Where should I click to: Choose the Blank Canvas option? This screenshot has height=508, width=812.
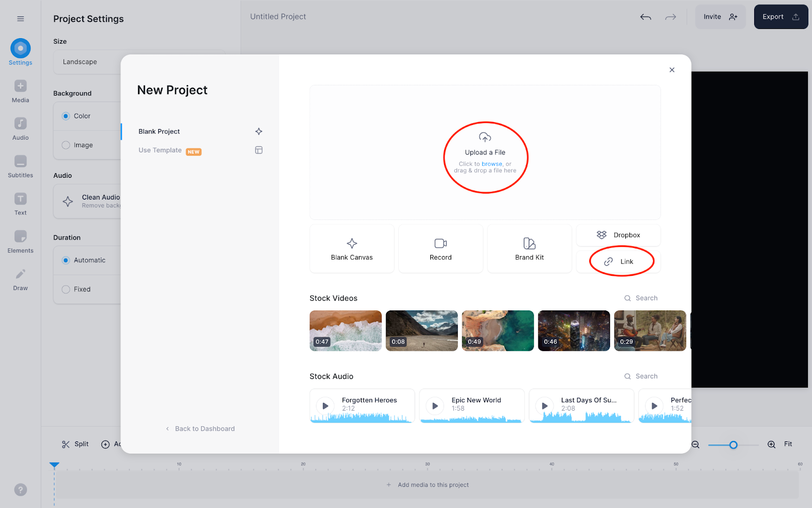(352, 249)
